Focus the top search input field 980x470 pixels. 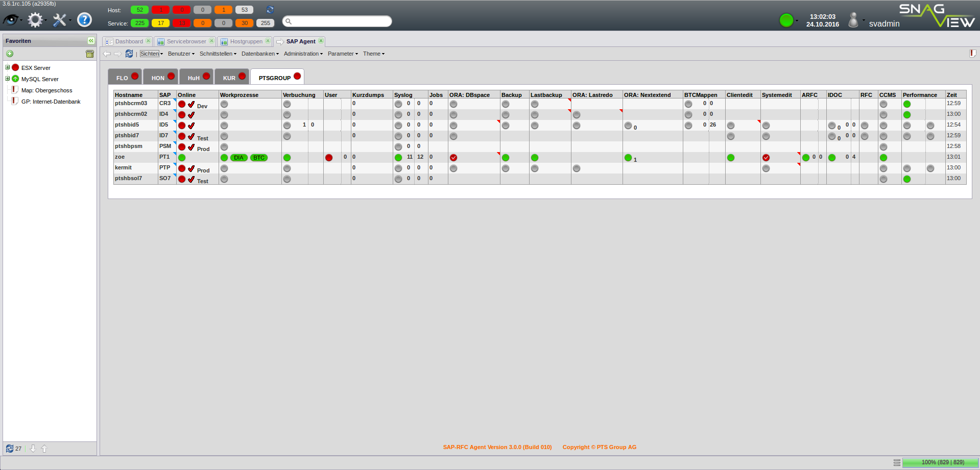[x=337, y=21]
